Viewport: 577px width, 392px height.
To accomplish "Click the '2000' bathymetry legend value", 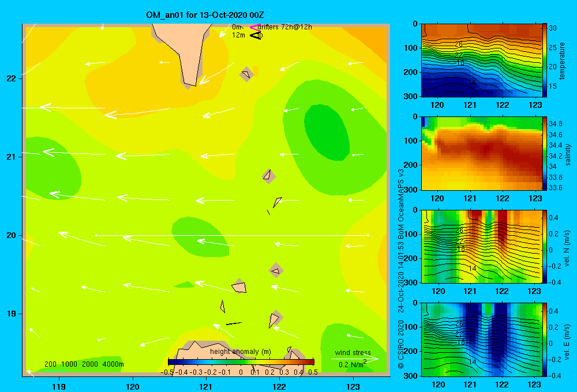I will coord(90,364).
